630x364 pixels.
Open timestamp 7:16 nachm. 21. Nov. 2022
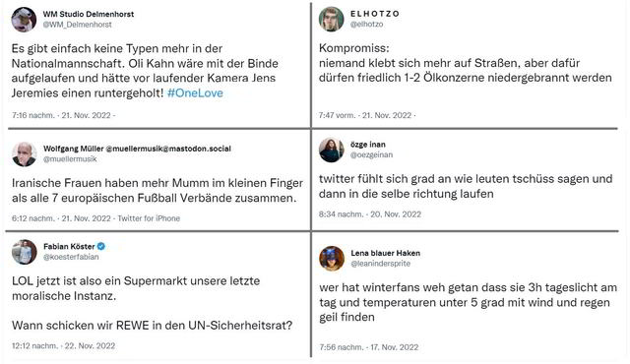pyautogui.click(x=61, y=115)
